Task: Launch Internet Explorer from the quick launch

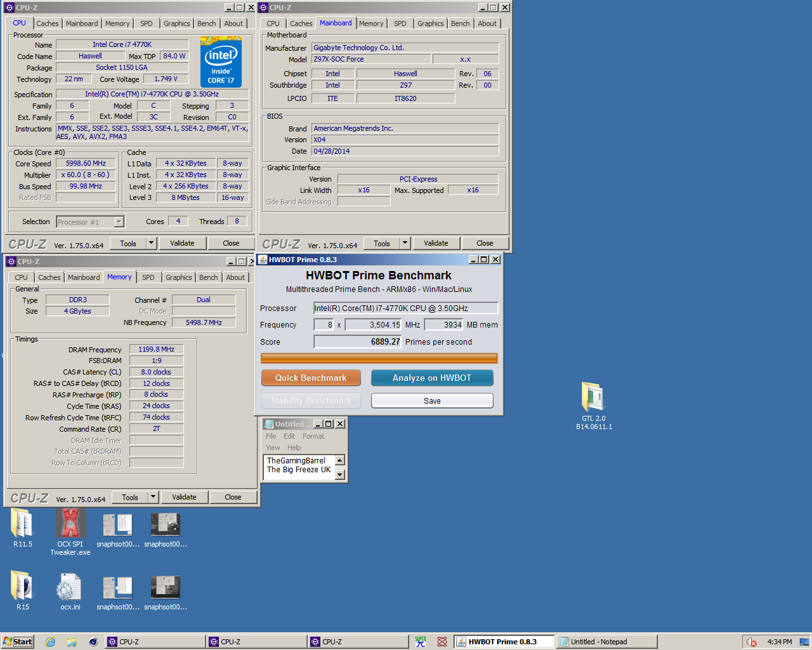Action: coord(51,642)
